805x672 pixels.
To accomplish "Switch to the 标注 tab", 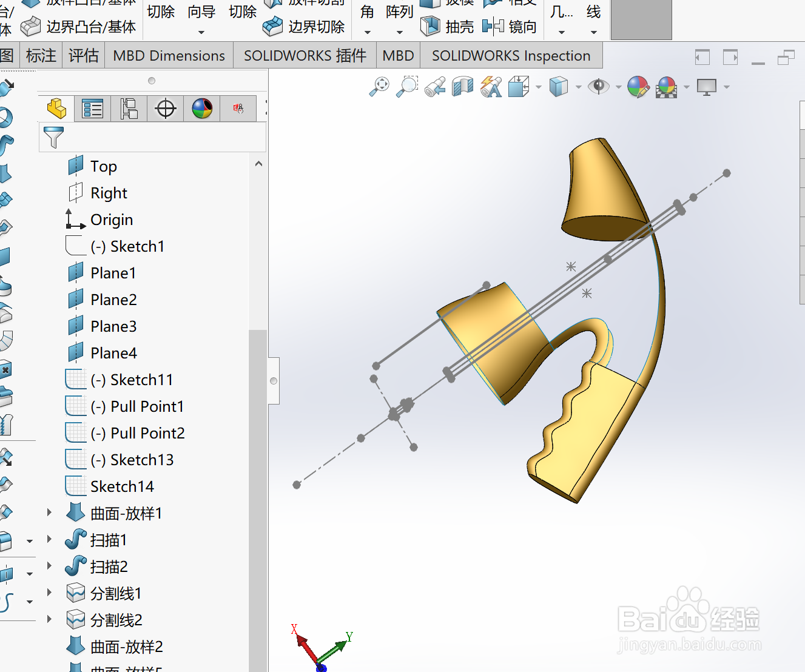I will coord(41,56).
